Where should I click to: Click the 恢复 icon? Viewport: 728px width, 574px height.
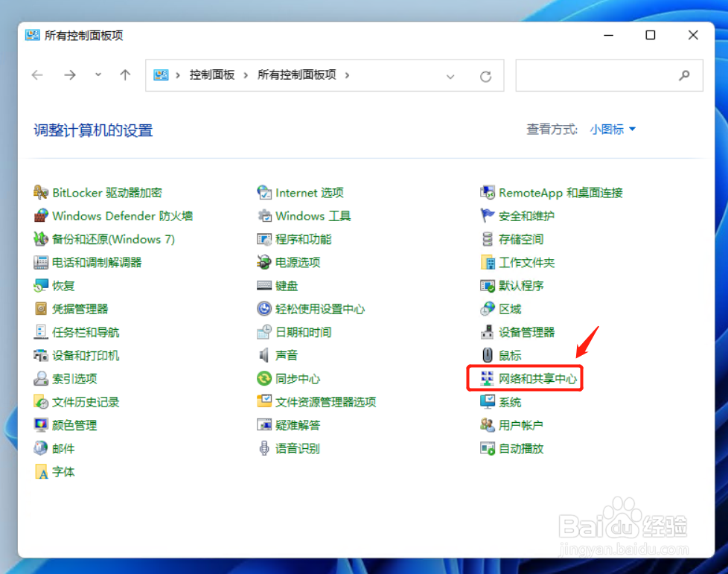[41, 285]
